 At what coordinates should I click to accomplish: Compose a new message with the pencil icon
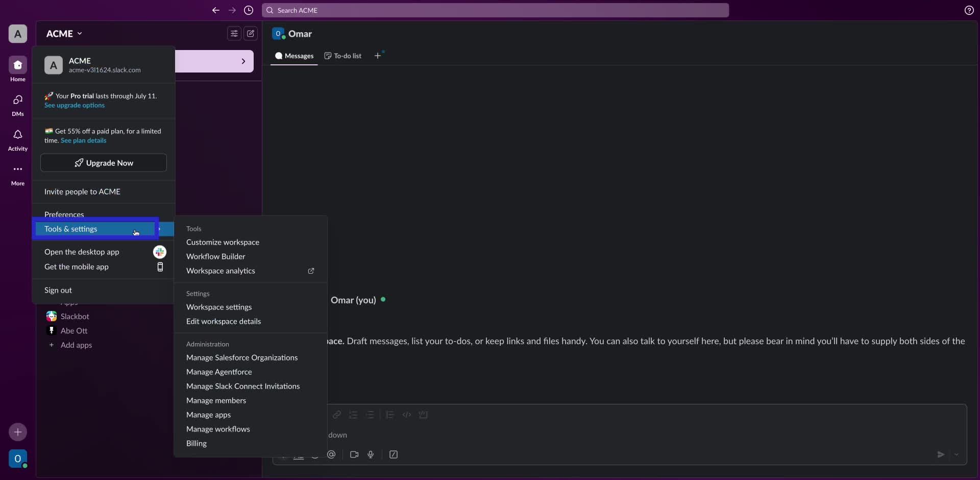click(x=250, y=33)
